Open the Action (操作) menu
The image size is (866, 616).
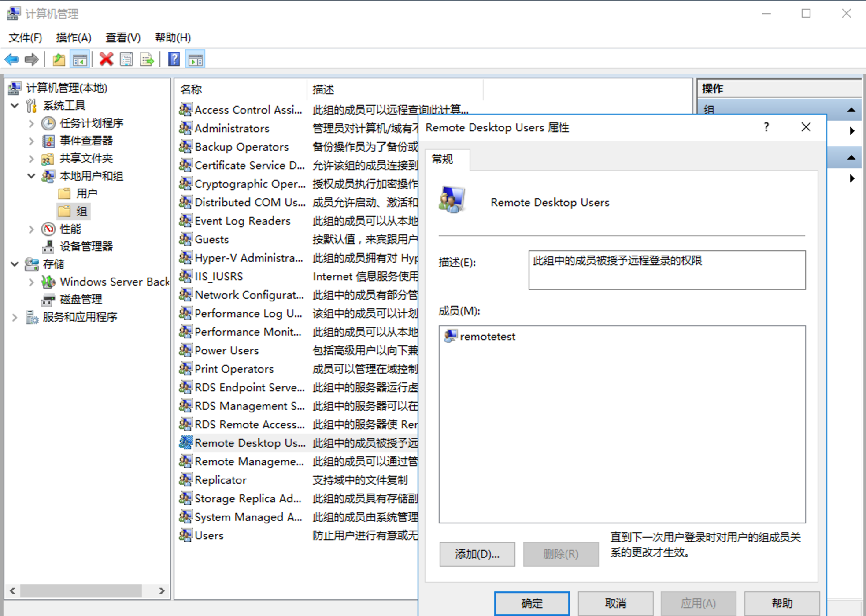click(x=73, y=38)
